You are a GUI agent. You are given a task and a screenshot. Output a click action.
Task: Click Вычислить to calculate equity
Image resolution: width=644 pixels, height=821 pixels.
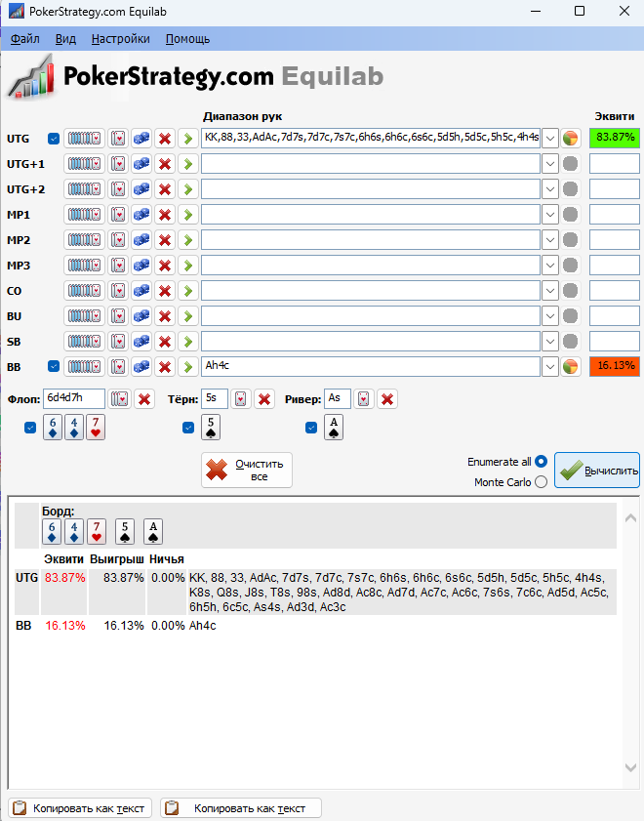click(x=597, y=471)
